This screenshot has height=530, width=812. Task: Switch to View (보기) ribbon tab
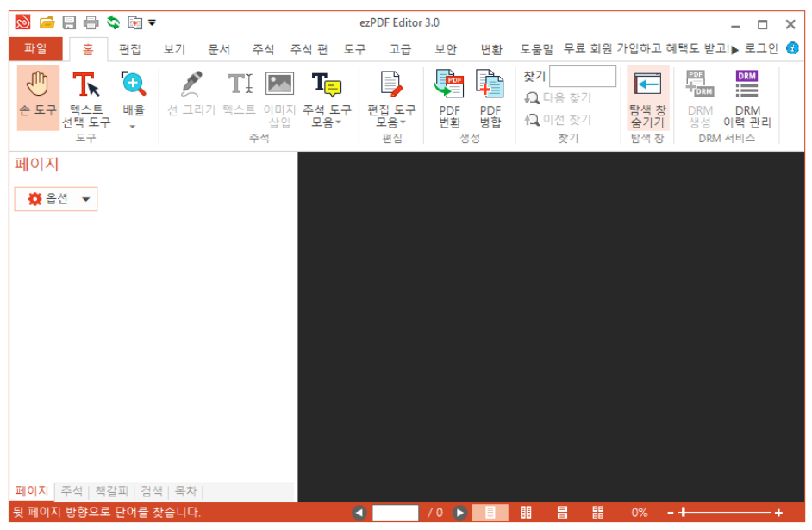pyautogui.click(x=174, y=50)
